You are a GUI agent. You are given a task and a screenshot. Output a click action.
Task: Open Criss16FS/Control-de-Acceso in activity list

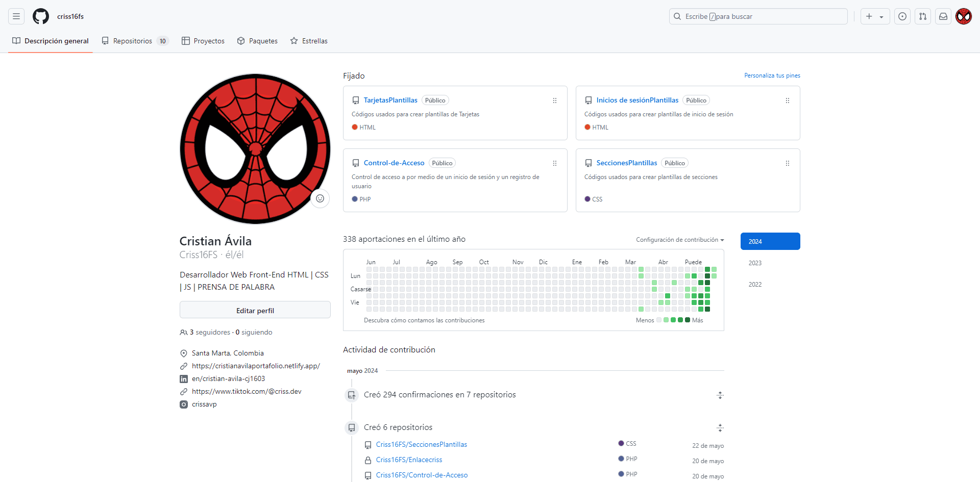[422, 475]
